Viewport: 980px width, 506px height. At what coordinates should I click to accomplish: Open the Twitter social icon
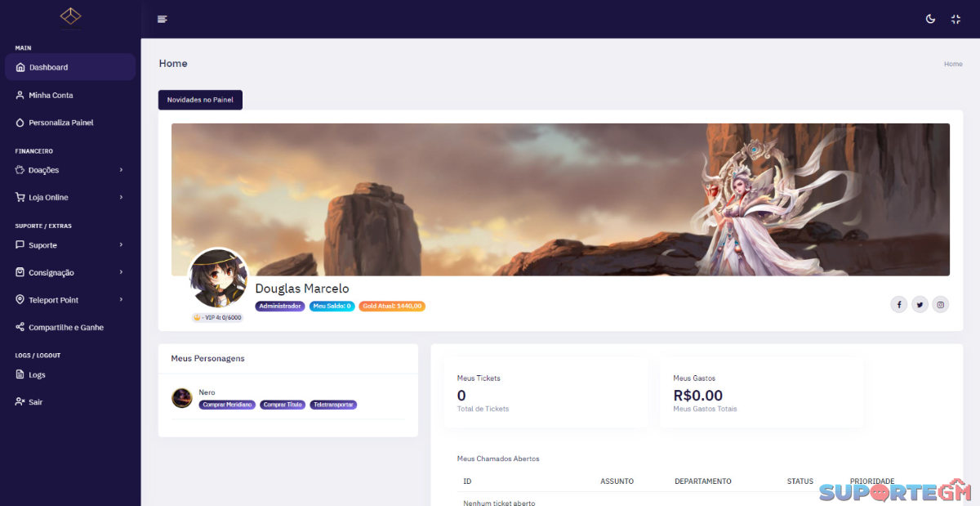tap(920, 305)
